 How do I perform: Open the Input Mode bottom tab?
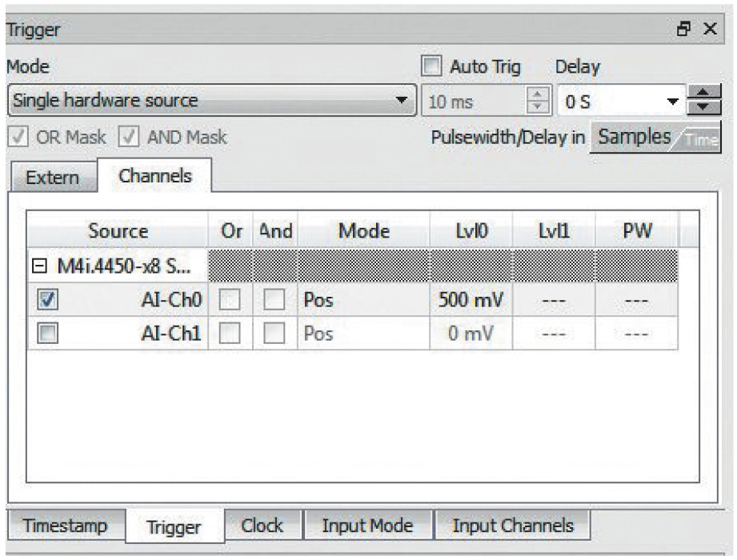coord(367,526)
